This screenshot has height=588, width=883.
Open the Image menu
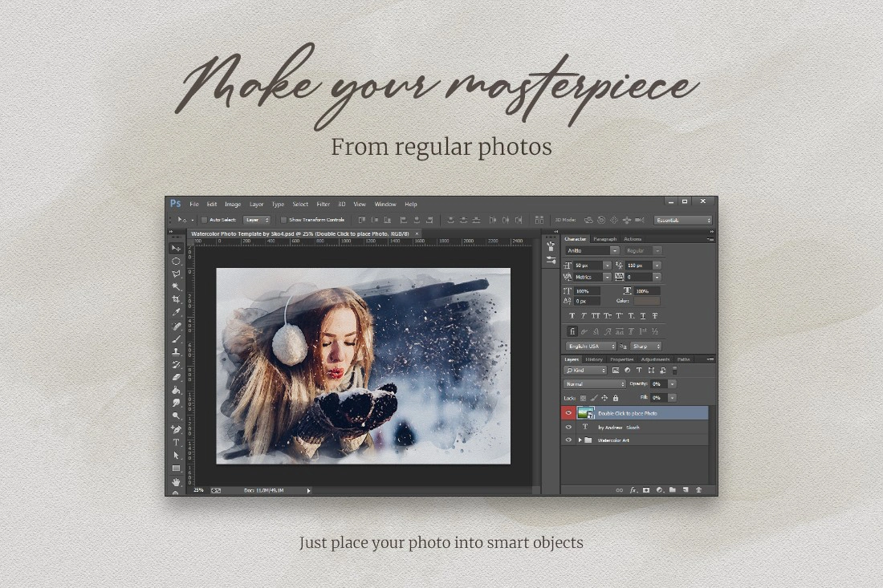click(233, 205)
